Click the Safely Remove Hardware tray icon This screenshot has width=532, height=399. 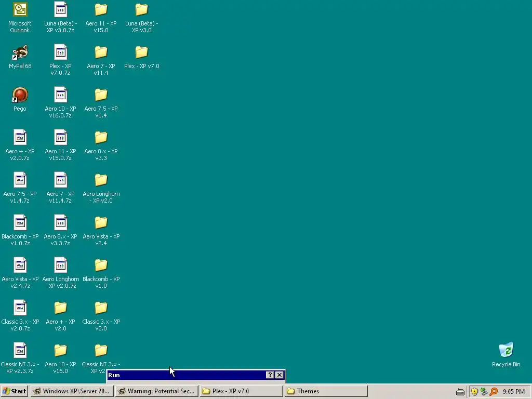click(484, 392)
